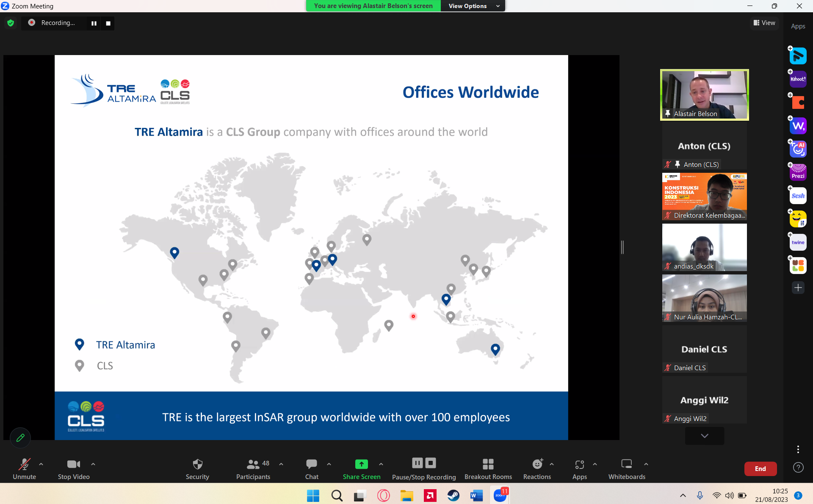Pause recording from the bottom toolbar
Screen dimensions: 813x504
[x=417, y=463]
